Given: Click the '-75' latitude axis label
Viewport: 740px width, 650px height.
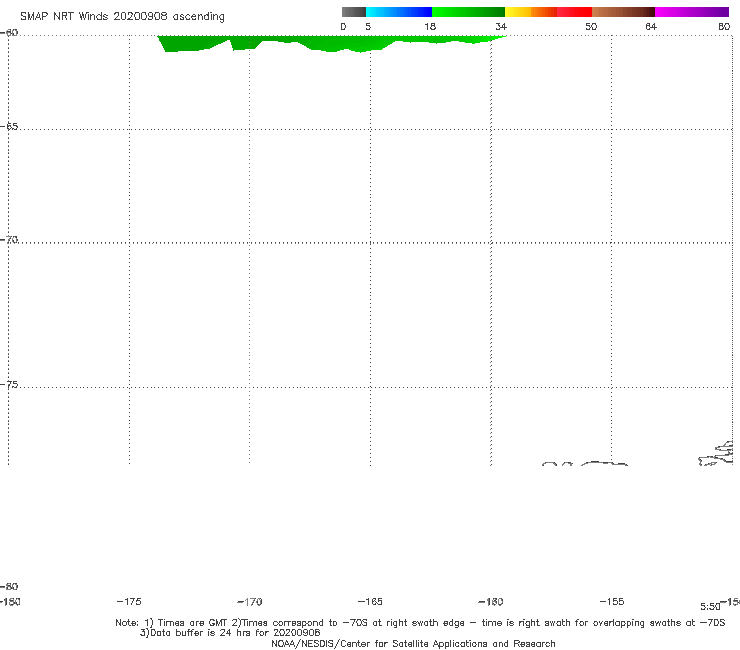Looking at the screenshot, I should pyautogui.click(x=9, y=385).
